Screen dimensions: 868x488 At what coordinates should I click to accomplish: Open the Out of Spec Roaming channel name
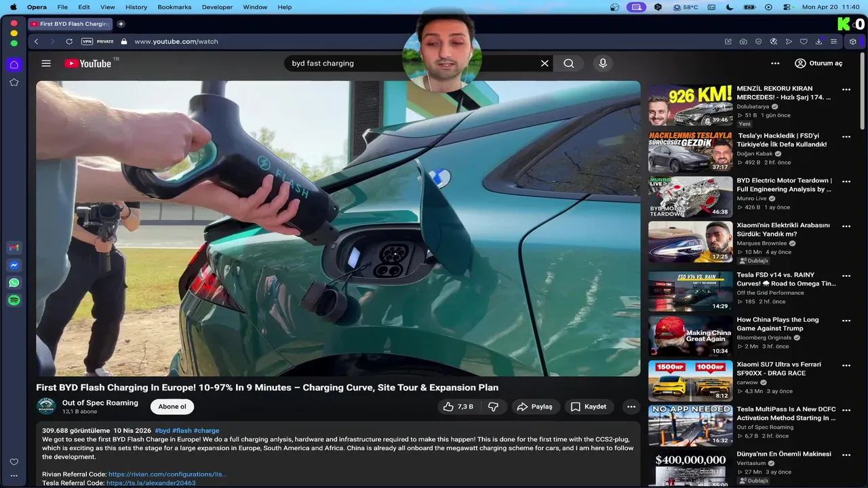(100, 403)
